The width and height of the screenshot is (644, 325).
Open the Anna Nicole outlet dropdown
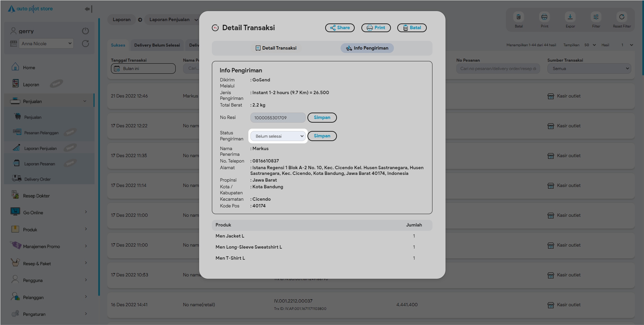(x=46, y=44)
